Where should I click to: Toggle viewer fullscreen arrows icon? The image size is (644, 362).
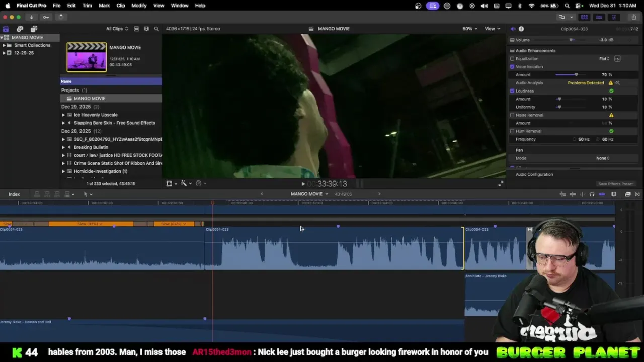[x=501, y=184]
